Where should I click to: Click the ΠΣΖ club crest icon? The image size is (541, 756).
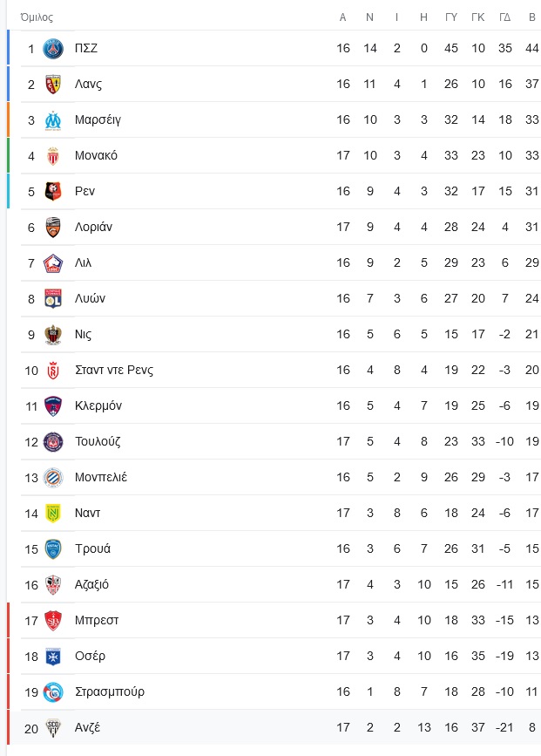53,48
